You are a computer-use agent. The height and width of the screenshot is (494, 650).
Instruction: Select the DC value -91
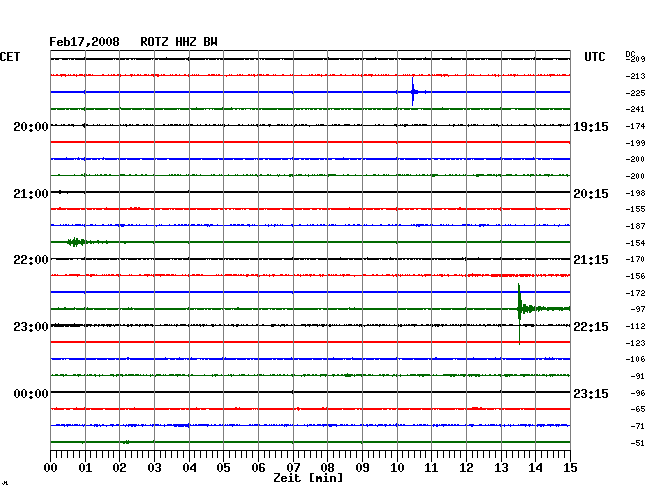point(638,376)
